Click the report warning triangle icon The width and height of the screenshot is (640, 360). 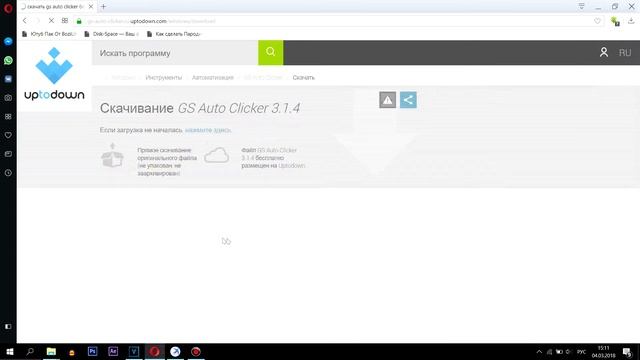pyautogui.click(x=387, y=100)
